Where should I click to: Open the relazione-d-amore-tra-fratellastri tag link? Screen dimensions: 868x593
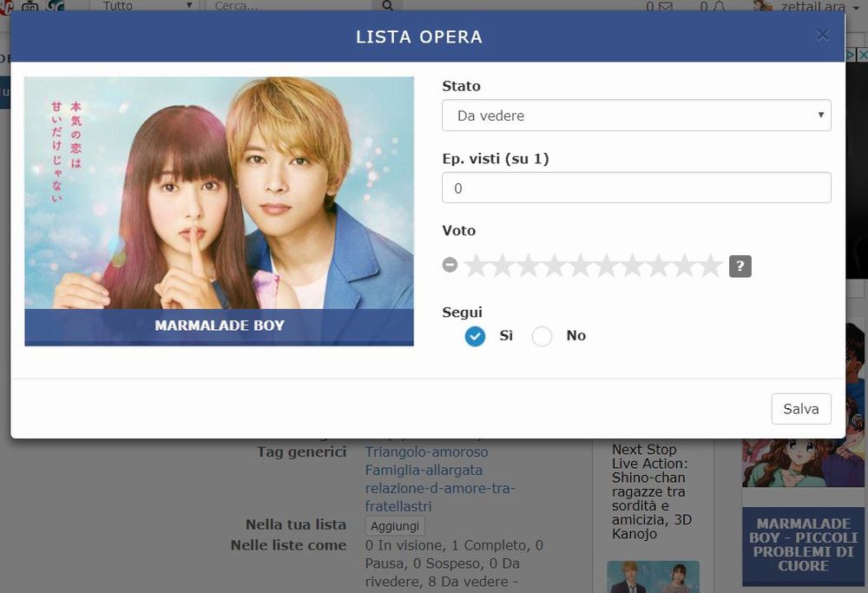tap(440, 497)
